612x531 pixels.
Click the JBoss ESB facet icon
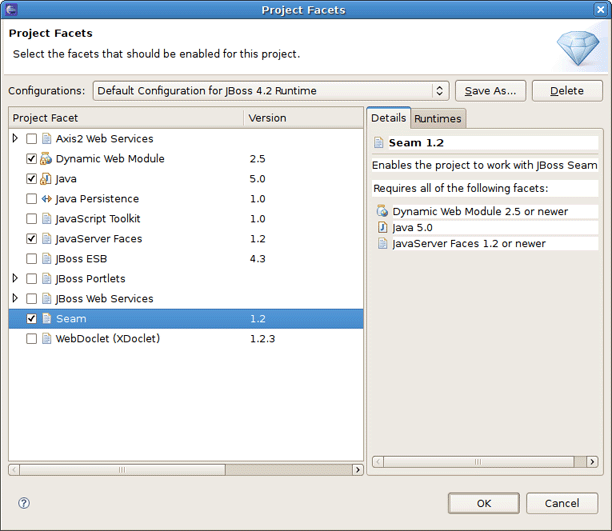pyautogui.click(x=46, y=259)
